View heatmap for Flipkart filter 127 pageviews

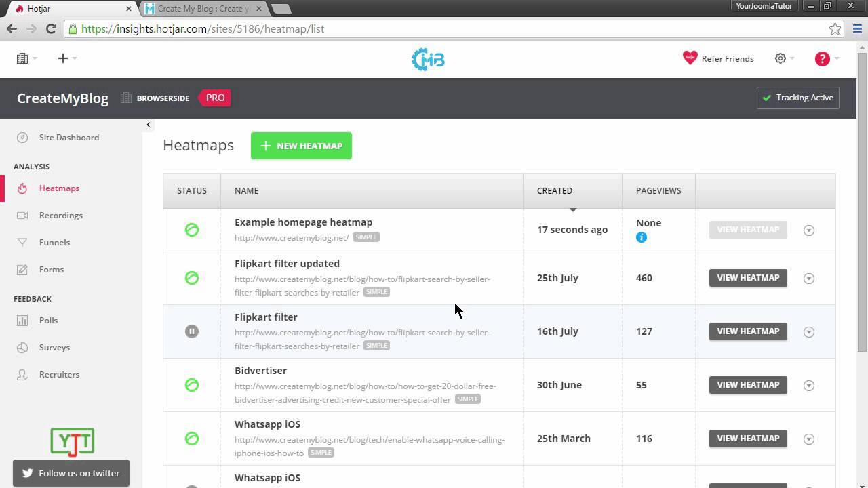[x=748, y=331]
